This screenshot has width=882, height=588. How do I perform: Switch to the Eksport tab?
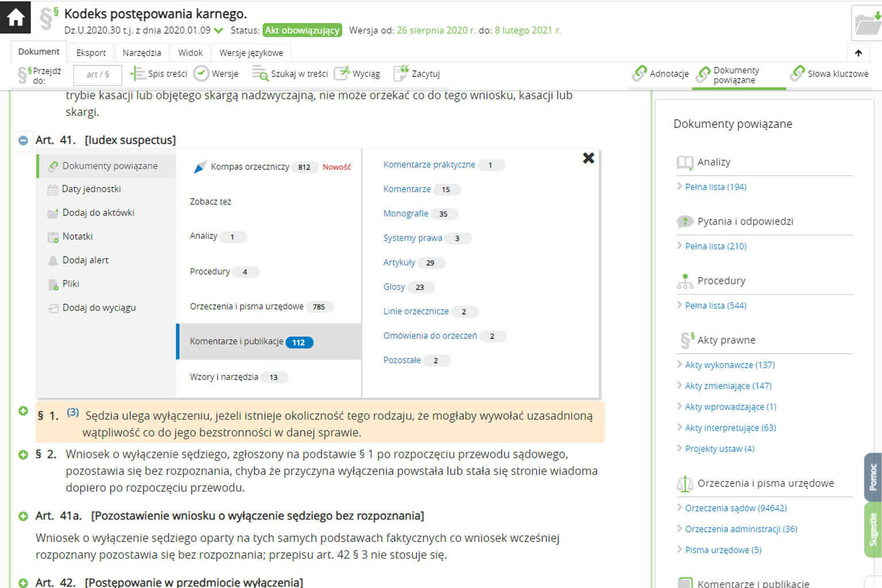click(x=91, y=53)
